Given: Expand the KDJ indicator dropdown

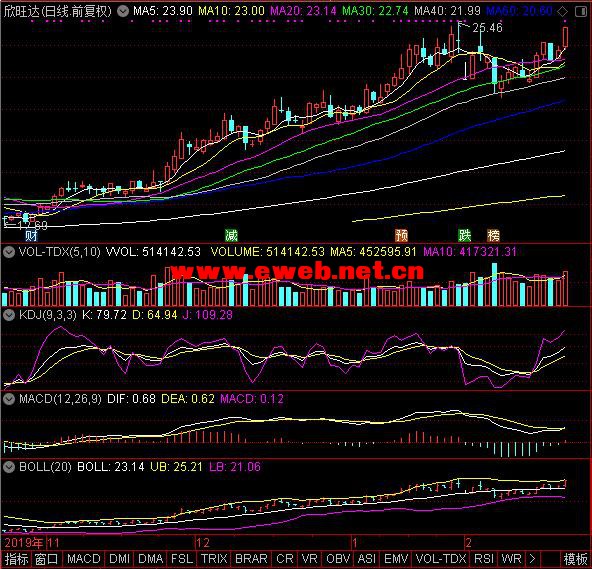Looking at the screenshot, I should click(9, 315).
